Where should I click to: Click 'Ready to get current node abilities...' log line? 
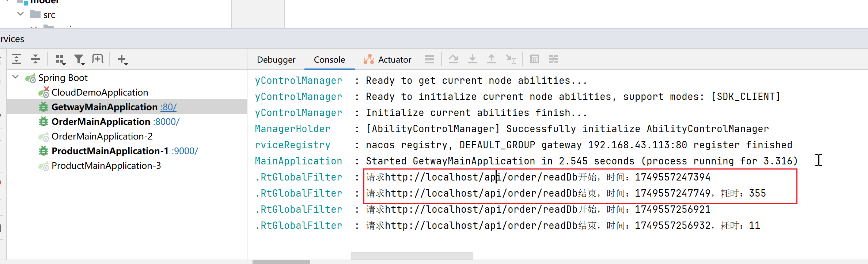tap(477, 81)
